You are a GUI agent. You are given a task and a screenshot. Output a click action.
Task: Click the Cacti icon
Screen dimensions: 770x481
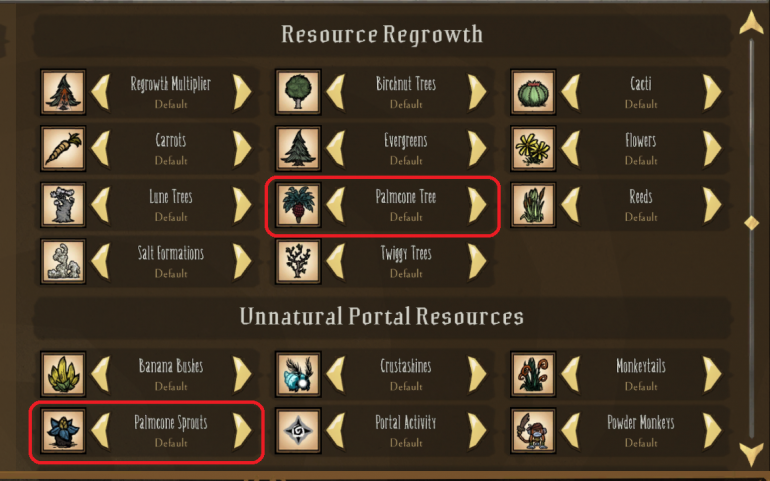[x=533, y=92]
